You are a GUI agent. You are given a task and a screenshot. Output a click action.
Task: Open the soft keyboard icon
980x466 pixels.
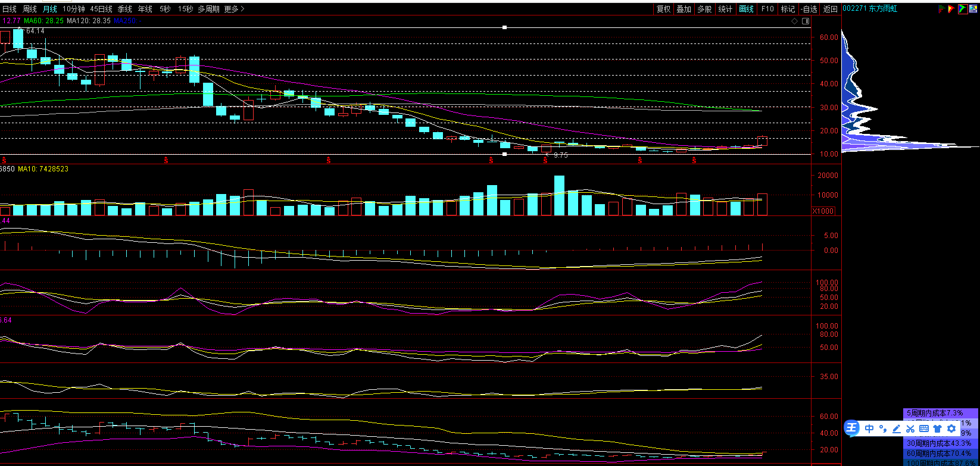[923, 429]
